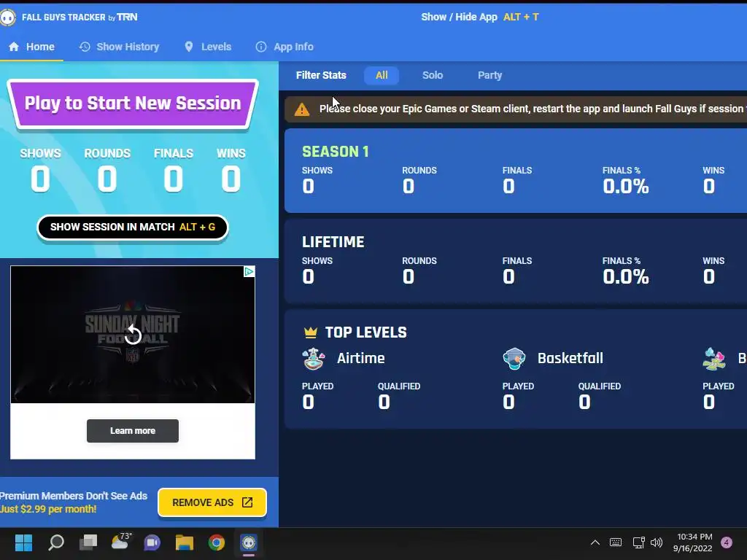
Task: Click the Lifetime heading
Action: pos(333,242)
